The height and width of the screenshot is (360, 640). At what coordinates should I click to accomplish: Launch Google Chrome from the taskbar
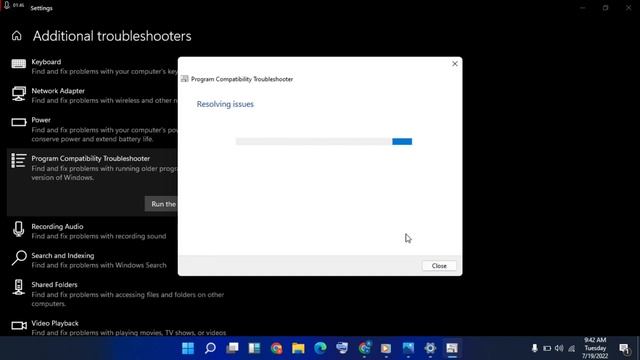point(276,348)
